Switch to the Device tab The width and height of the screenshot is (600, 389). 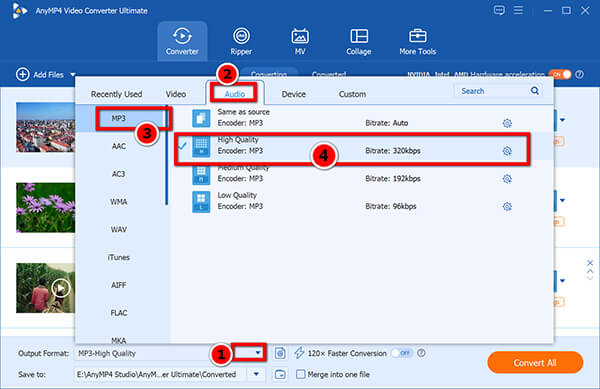(293, 94)
